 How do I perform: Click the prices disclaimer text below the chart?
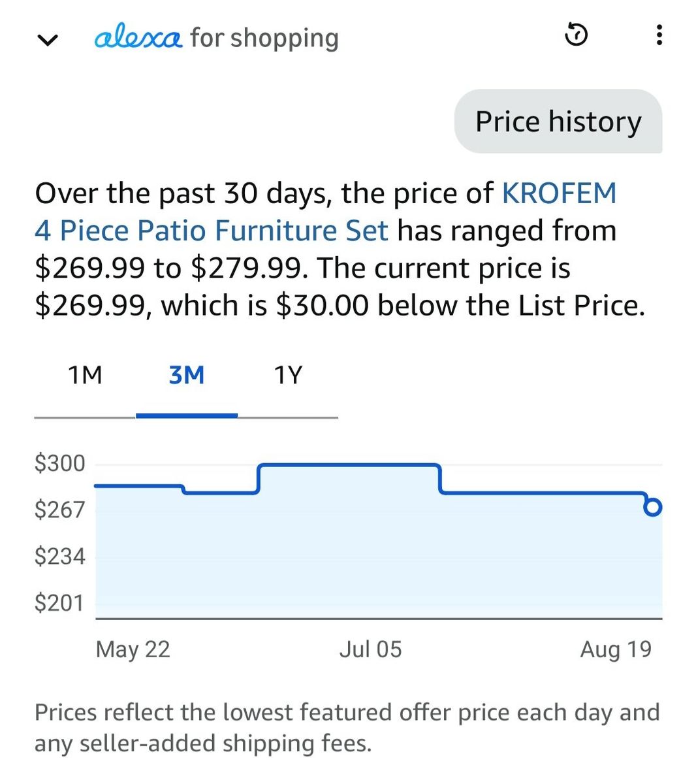(x=347, y=728)
